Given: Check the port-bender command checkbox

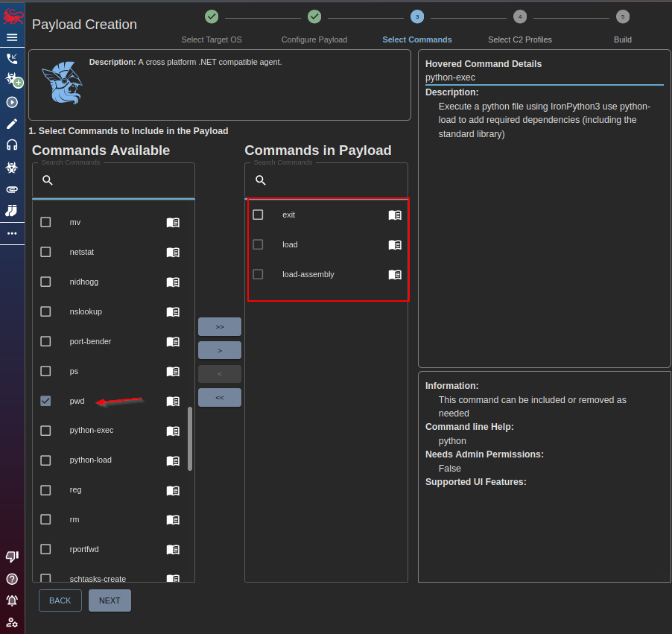Looking at the screenshot, I should tap(45, 341).
